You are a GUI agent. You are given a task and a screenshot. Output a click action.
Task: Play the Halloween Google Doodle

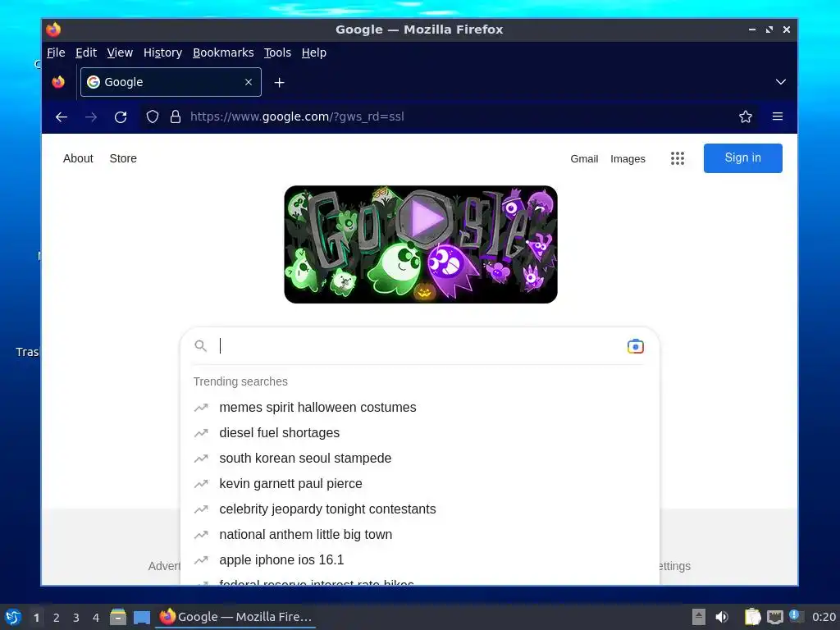423,218
